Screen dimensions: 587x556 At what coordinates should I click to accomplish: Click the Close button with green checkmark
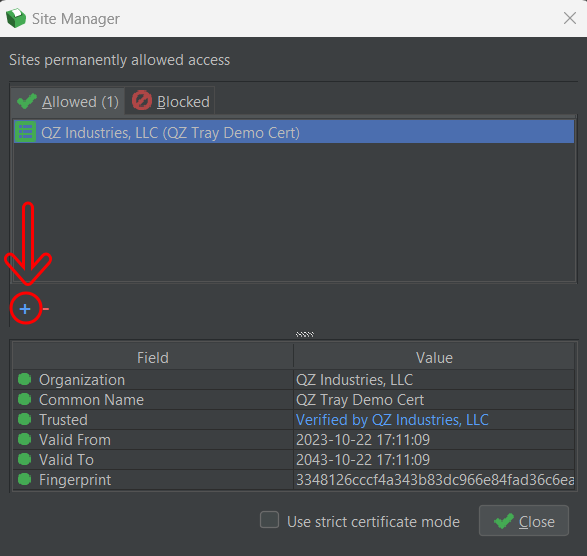click(524, 521)
